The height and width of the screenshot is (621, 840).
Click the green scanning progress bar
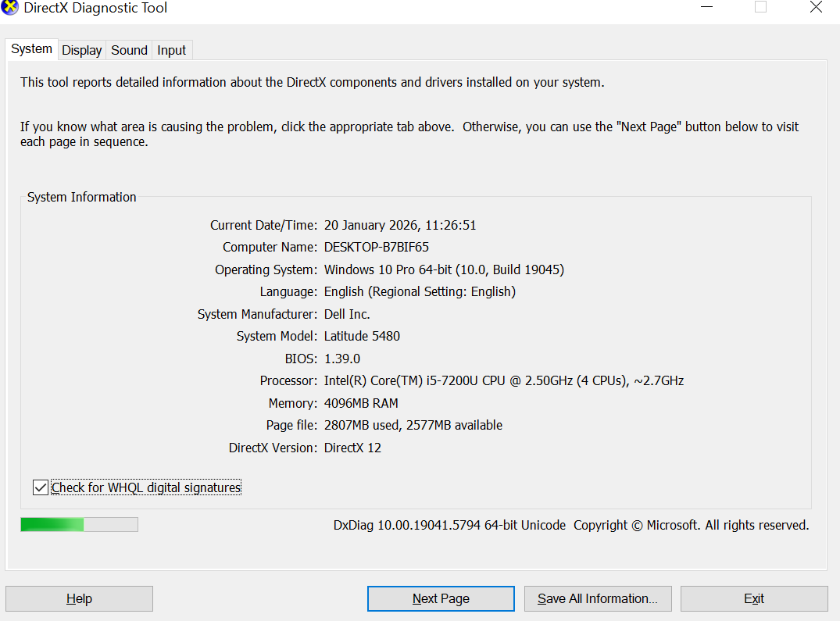click(x=51, y=524)
